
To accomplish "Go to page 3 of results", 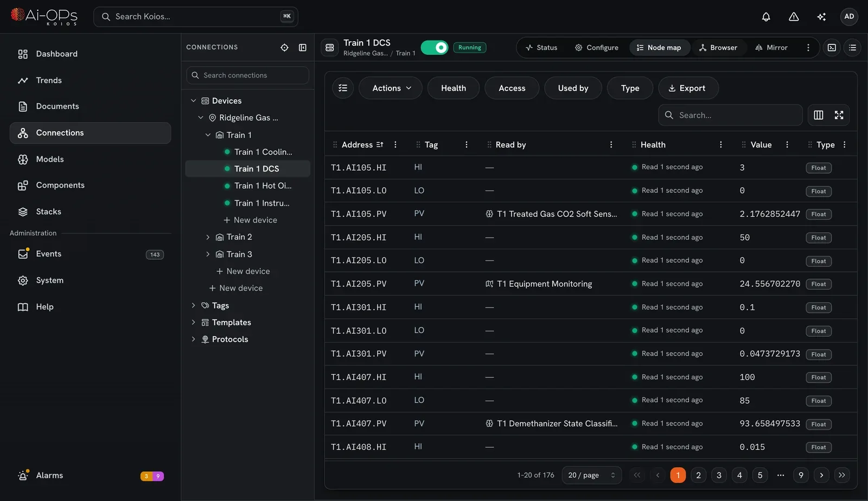I will (719, 475).
